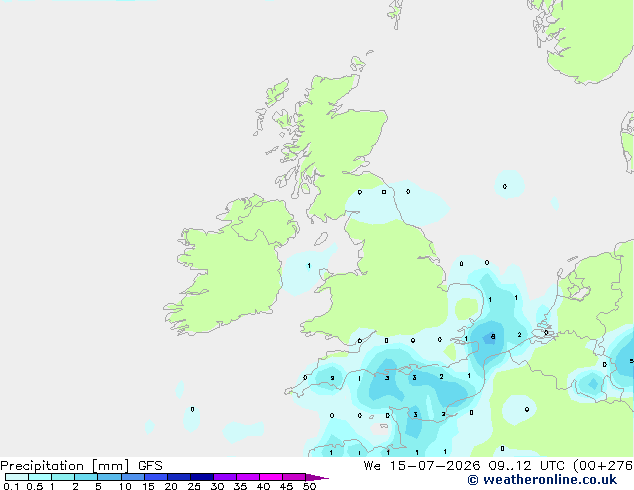Click the '0.5' legend scale label
Screen dimensions: 634x490
click(x=35, y=486)
